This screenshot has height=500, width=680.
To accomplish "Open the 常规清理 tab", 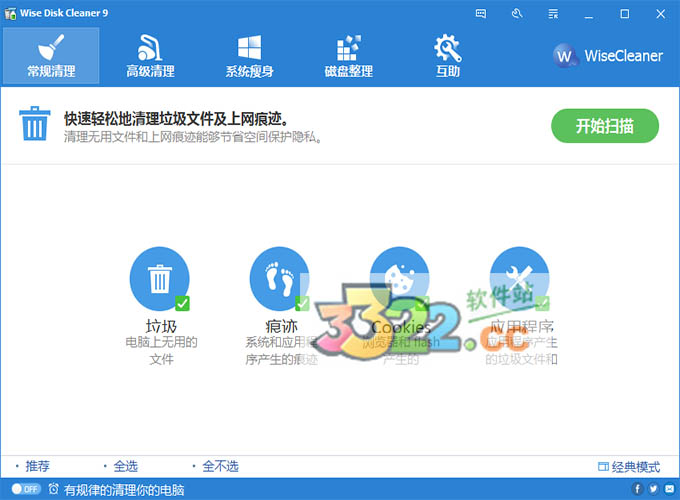I will tap(51, 56).
